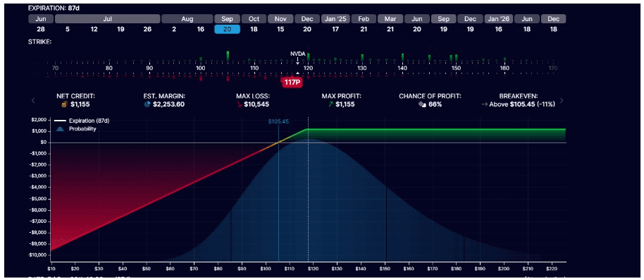
Task: Click the NVDA price marker on strike ruler
Action: click(298, 56)
